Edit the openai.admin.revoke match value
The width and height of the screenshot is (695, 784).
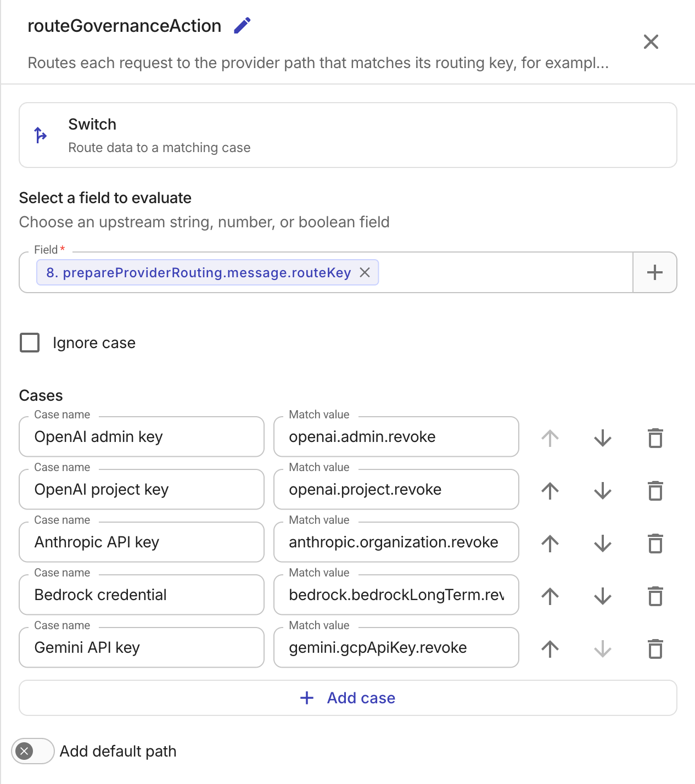click(396, 436)
